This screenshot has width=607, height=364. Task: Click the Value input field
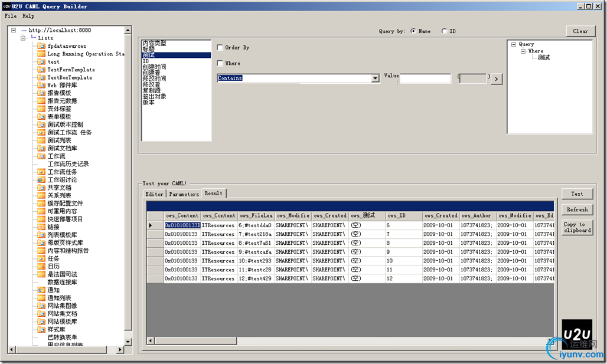click(x=426, y=78)
